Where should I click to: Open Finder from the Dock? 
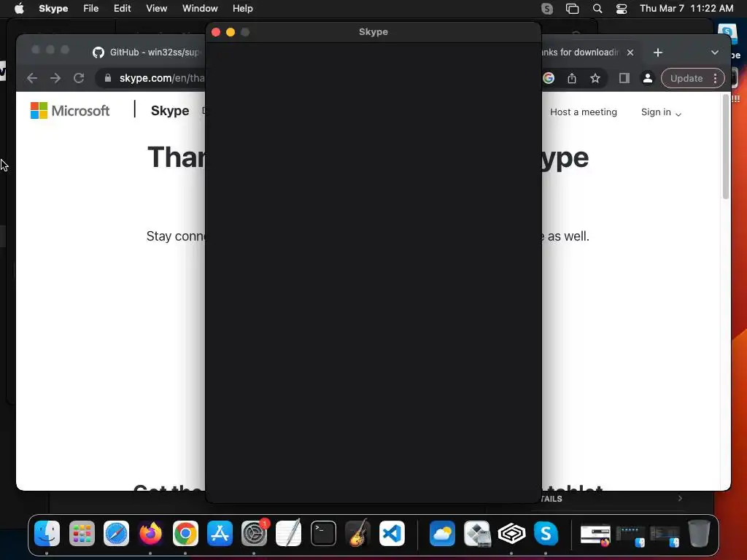pyautogui.click(x=47, y=533)
